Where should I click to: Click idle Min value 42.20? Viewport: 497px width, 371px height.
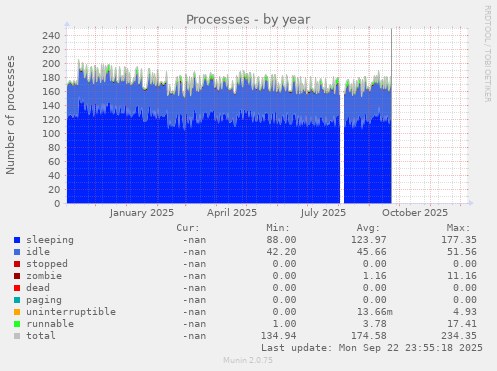click(x=281, y=252)
